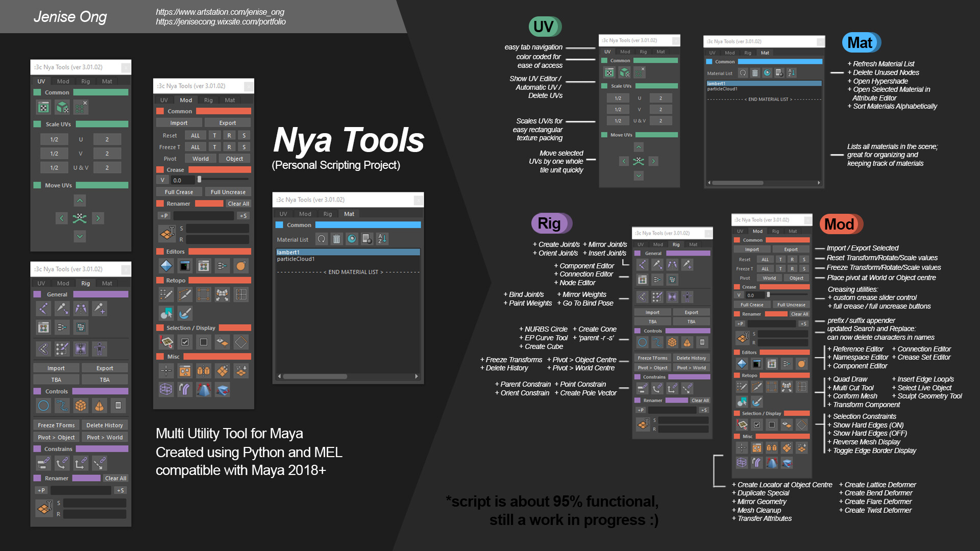
Task: Collapse Editors section in large Mod window
Action: 160,252
